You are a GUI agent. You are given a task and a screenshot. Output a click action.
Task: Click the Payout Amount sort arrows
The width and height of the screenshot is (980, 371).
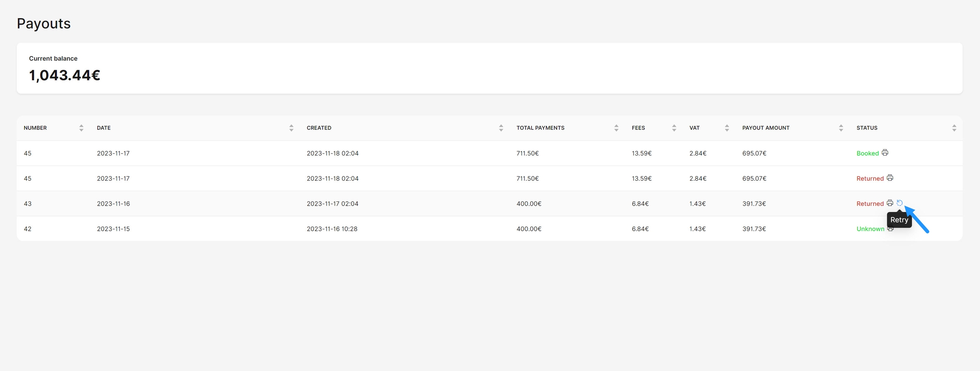pos(841,128)
